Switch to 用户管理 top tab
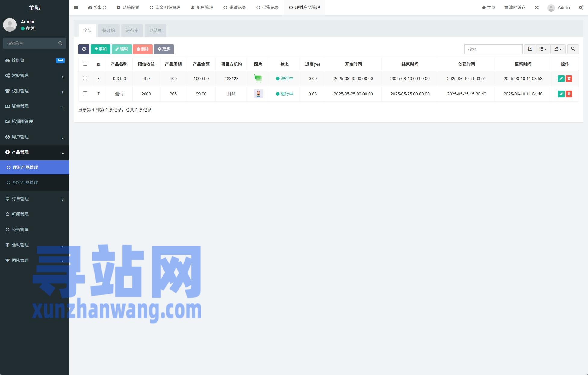Viewport: 588px width, 375px height. click(202, 8)
